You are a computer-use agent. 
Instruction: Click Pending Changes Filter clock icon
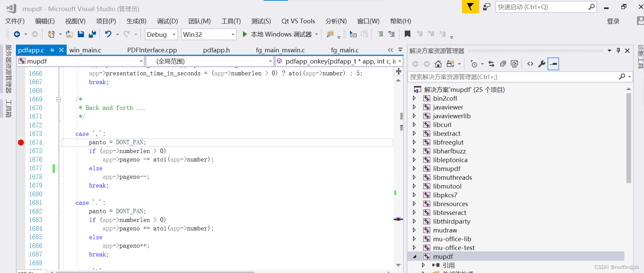[x=474, y=64]
